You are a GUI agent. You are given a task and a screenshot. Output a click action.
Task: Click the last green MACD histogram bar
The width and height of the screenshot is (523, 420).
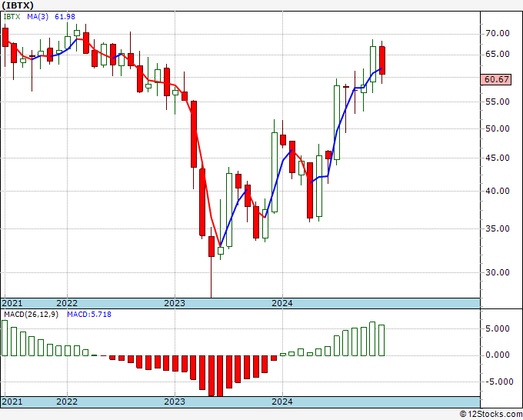(381, 340)
